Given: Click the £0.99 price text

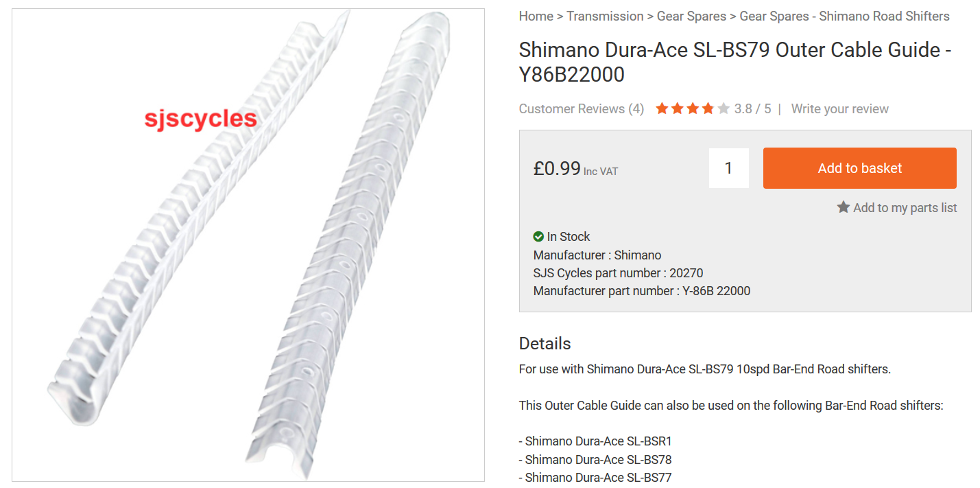Looking at the screenshot, I should 557,168.
